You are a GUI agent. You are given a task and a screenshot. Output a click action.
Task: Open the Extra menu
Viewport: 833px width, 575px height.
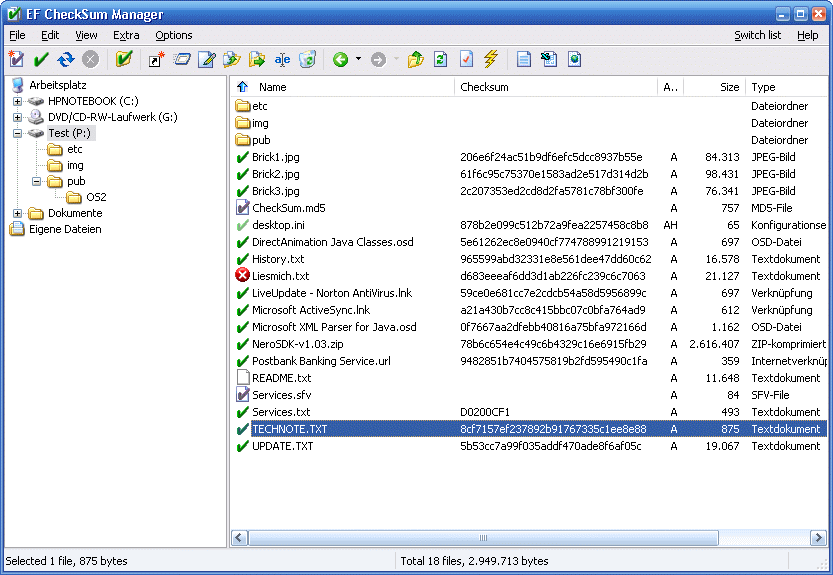pos(126,35)
